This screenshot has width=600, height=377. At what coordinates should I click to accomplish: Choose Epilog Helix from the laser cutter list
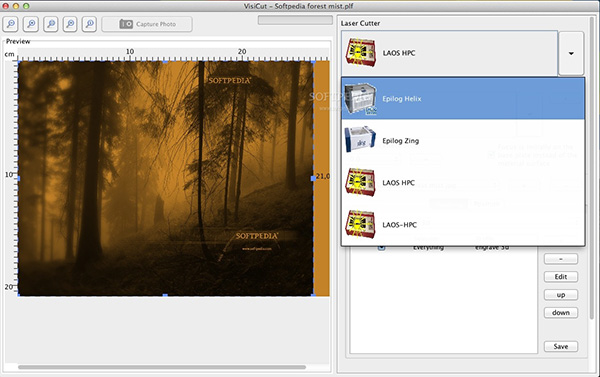[x=463, y=99]
